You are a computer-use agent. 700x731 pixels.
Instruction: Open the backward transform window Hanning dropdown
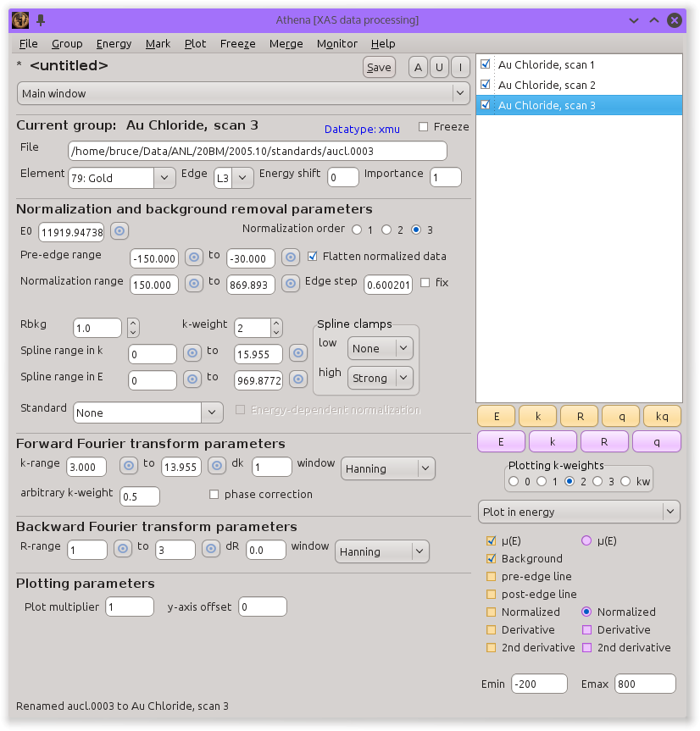(x=382, y=551)
